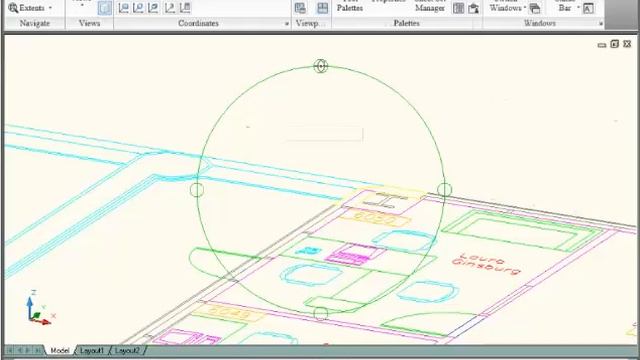
Task: Click the column-grid palette icon in Palettes panel
Action: pyautogui.click(x=458, y=8)
